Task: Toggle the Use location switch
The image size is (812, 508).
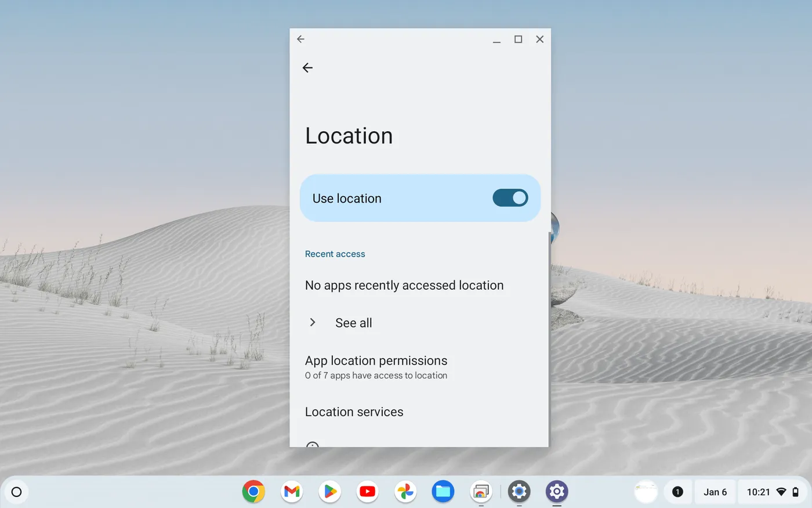Action: click(510, 198)
